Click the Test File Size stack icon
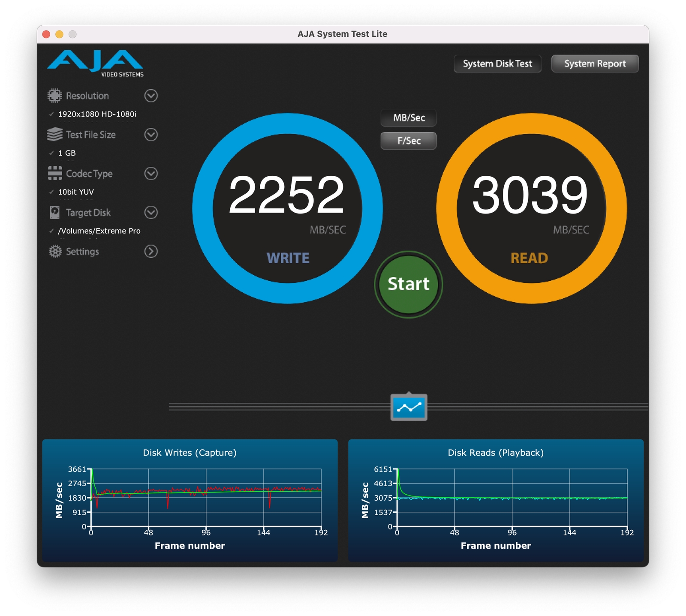This screenshot has width=686, height=616. [54, 135]
